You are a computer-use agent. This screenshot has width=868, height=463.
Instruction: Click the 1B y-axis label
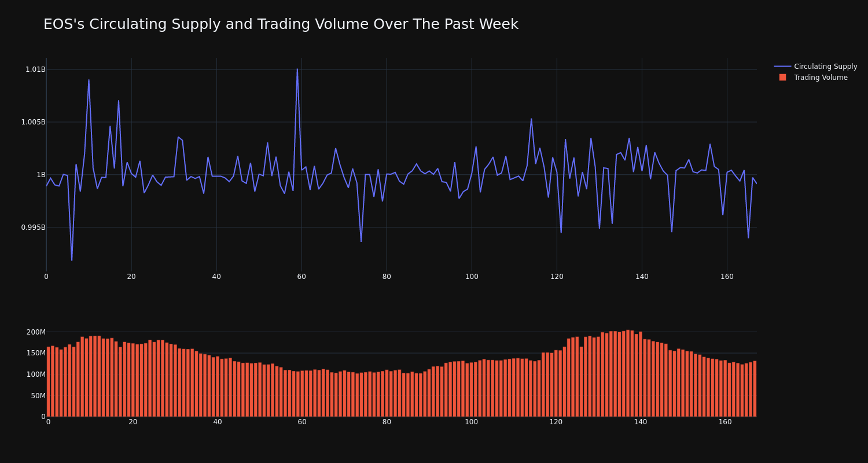tap(41, 175)
